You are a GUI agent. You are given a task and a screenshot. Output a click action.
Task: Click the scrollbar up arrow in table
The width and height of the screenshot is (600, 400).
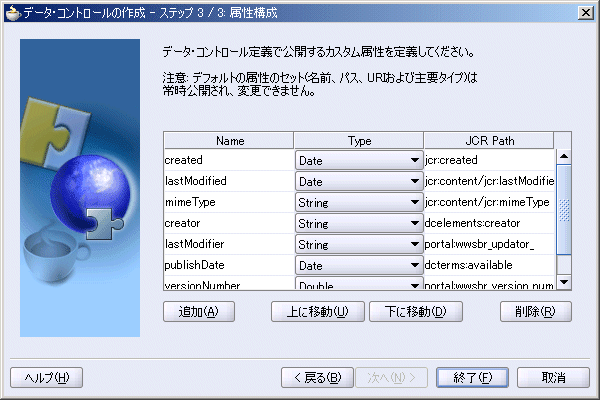(x=564, y=156)
